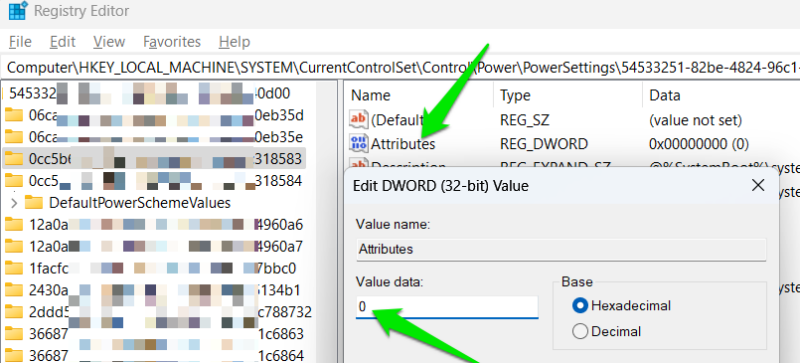Click the greyed Value name field
The image size is (800, 363).
pos(561,249)
